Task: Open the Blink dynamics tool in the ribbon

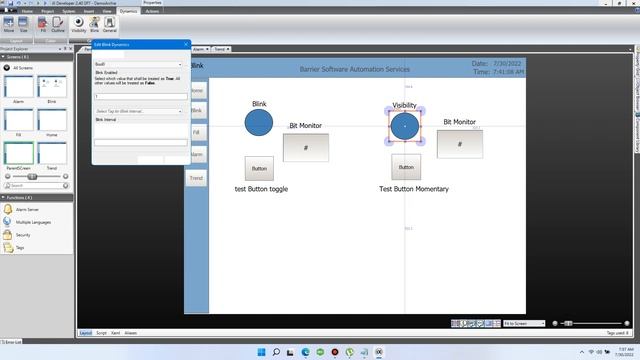Action: point(94,25)
